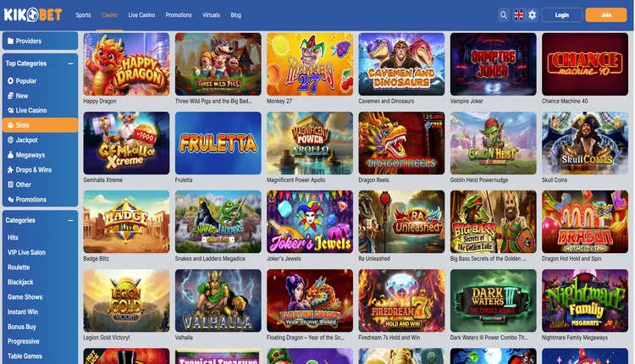The width and height of the screenshot is (635, 364).
Task: Click the Other category icon
Action: (x=10, y=185)
